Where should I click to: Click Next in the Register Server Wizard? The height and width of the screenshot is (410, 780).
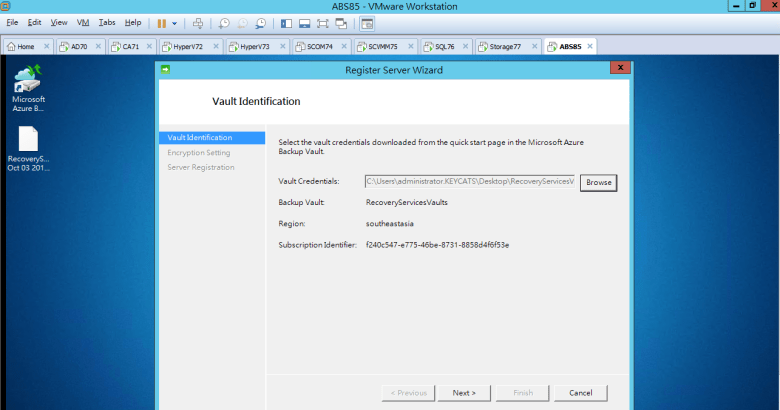point(464,393)
